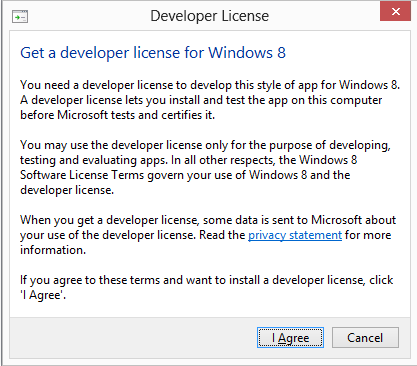Image resolution: width=417 pixels, height=366 pixels.
Task: Open the privacy statement link
Action: pyautogui.click(x=295, y=235)
